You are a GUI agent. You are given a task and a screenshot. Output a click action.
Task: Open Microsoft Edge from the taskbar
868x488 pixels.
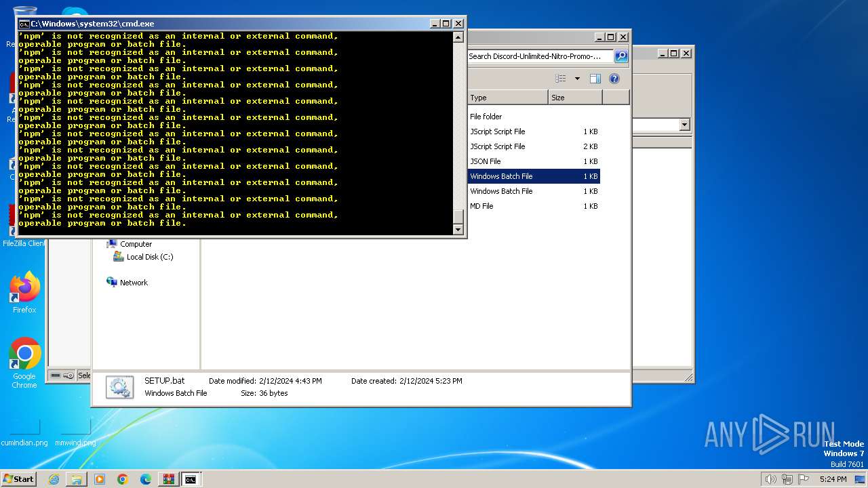pos(146,479)
